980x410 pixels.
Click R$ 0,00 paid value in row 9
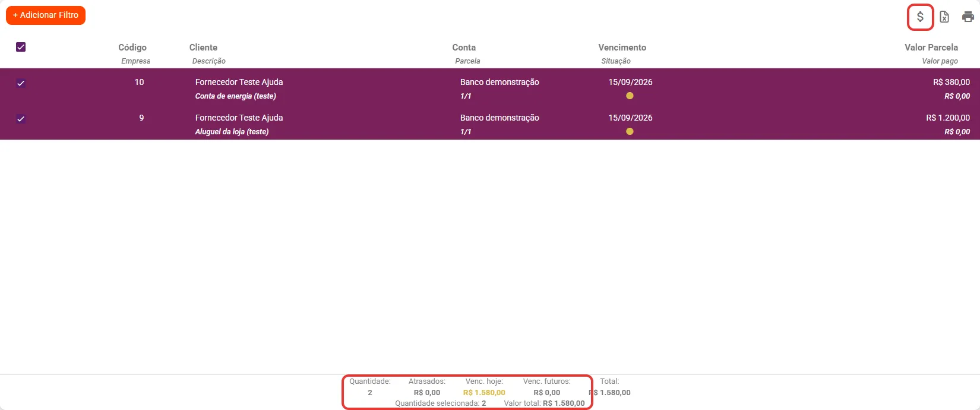pos(957,132)
